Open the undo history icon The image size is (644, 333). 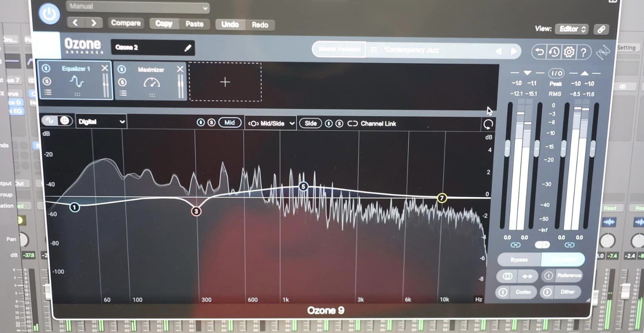(x=554, y=52)
